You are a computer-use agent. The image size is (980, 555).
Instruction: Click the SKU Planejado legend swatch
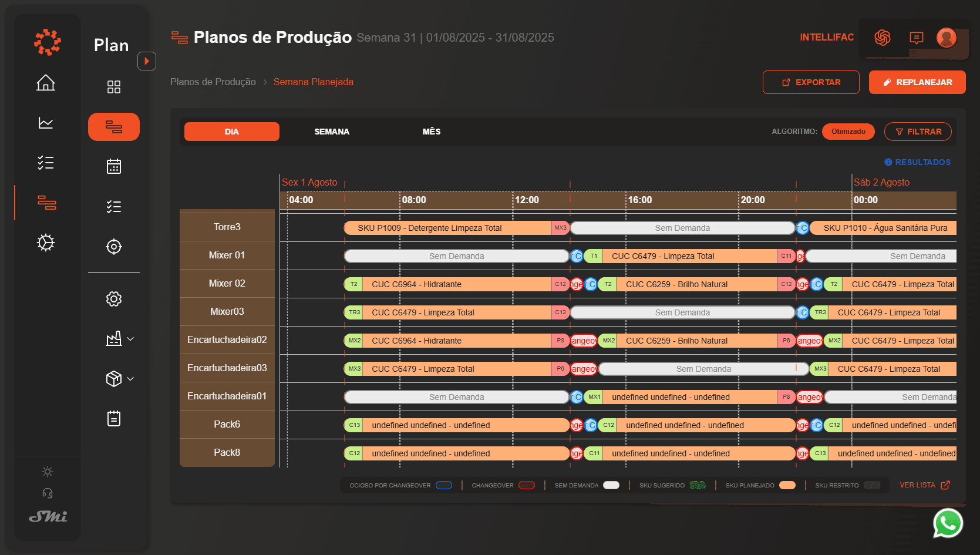(x=787, y=485)
